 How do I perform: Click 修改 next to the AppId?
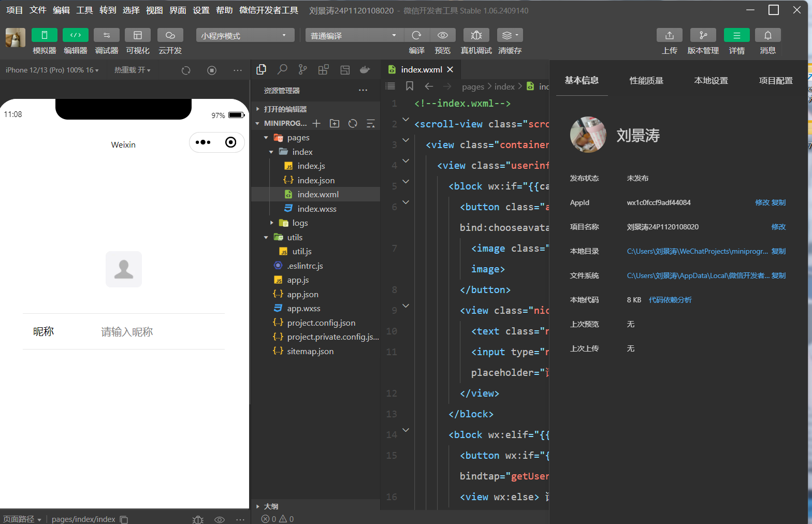point(762,202)
